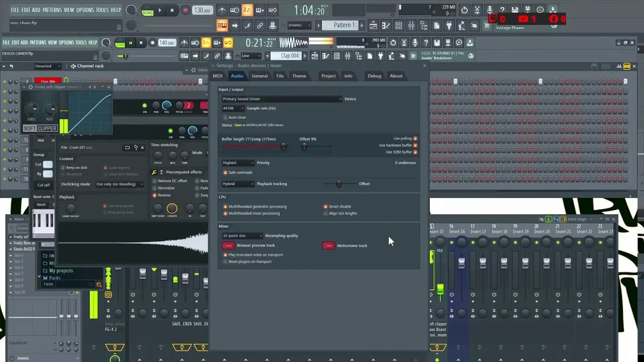Screen dimensions: 644x362
Task: Click gear icon of Fruity soft clipper
Action: click(x=31, y=87)
